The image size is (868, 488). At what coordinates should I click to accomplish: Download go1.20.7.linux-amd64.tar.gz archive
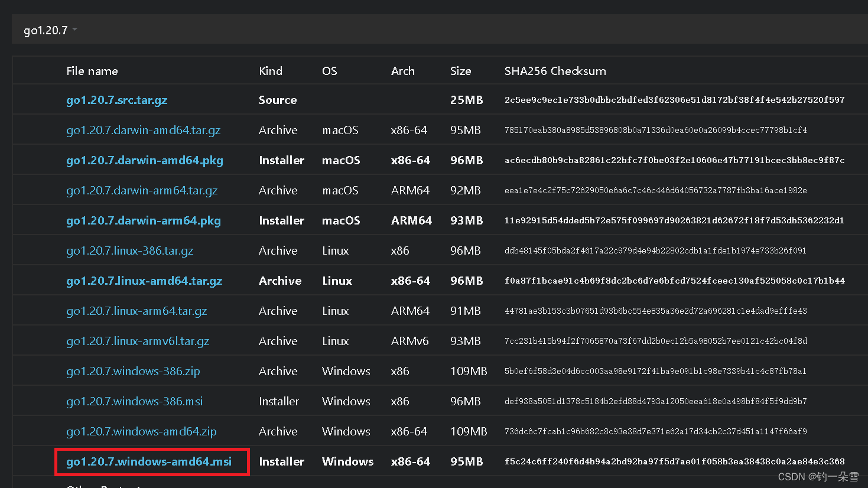coord(144,281)
